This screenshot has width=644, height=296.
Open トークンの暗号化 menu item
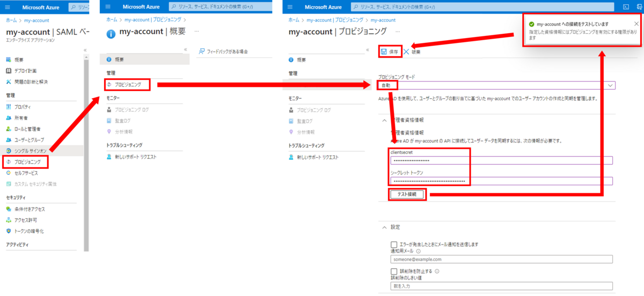click(25, 231)
